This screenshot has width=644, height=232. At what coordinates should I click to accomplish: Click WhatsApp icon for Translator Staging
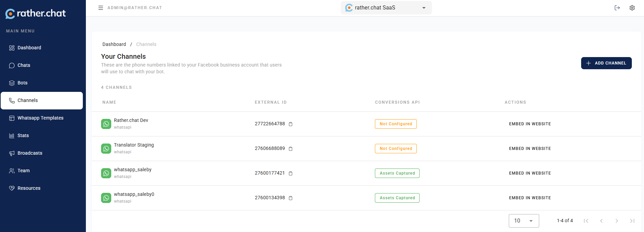106,149
